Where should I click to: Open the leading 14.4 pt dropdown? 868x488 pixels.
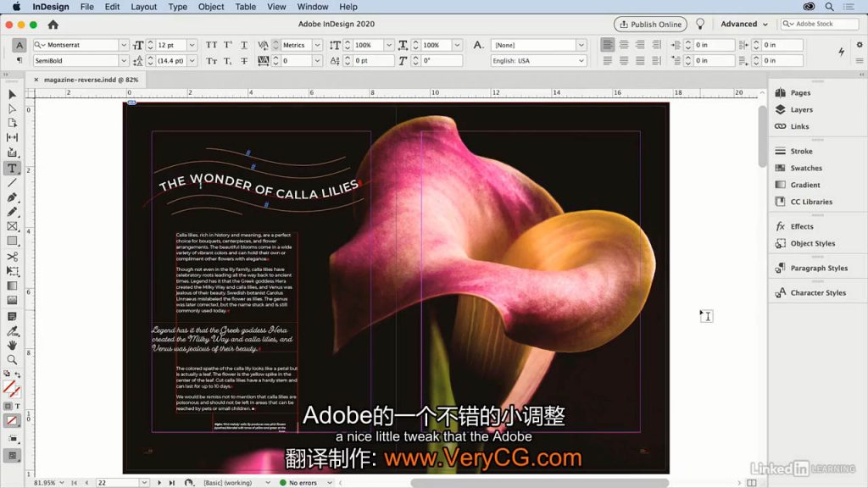point(192,61)
